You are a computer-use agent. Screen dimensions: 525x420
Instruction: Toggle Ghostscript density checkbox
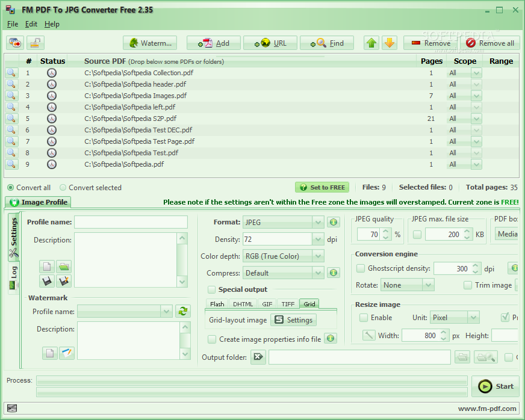tap(361, 268)
